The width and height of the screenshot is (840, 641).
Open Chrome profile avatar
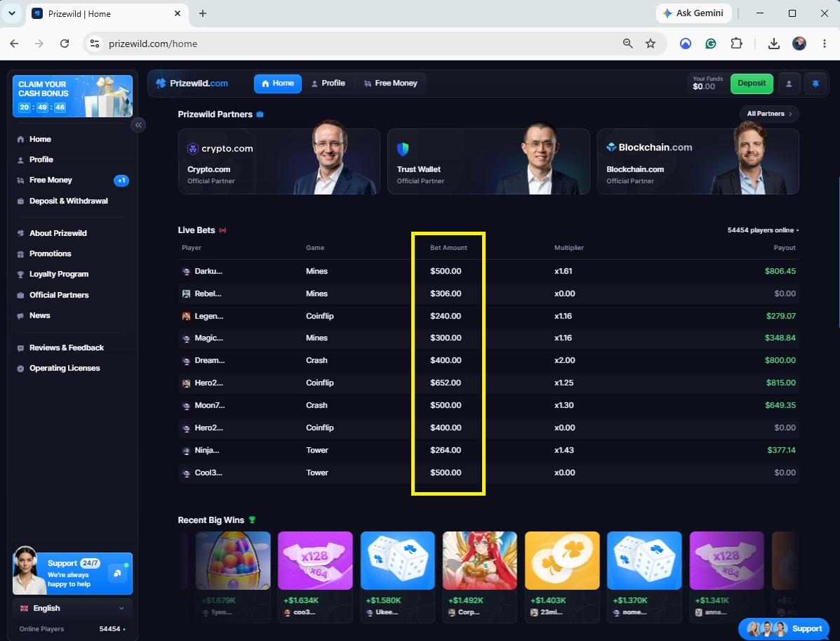click(x=799, y=44)
